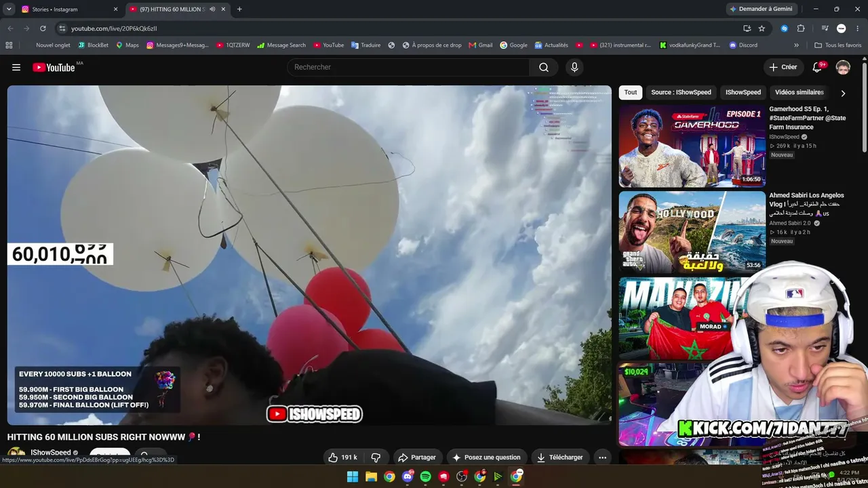Click the address bar URL
This screenshot has height=488, width=868.
click(x=114, y=28)
